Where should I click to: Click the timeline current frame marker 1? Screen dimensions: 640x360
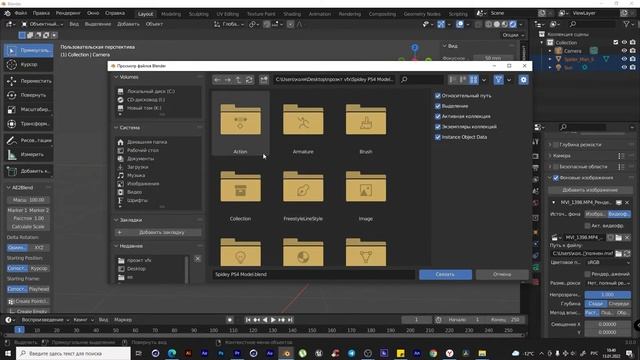pos(19,330)
